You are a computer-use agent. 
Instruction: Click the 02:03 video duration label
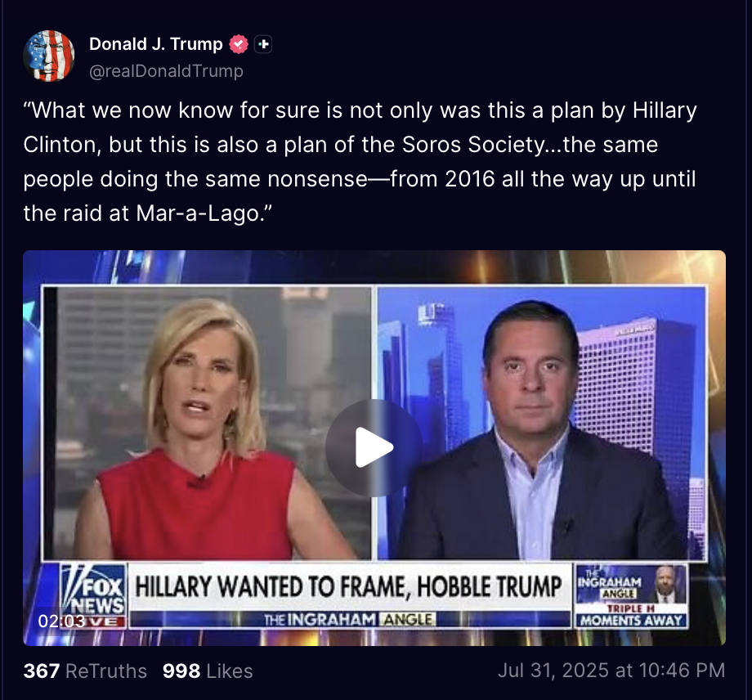click(61, 621)
